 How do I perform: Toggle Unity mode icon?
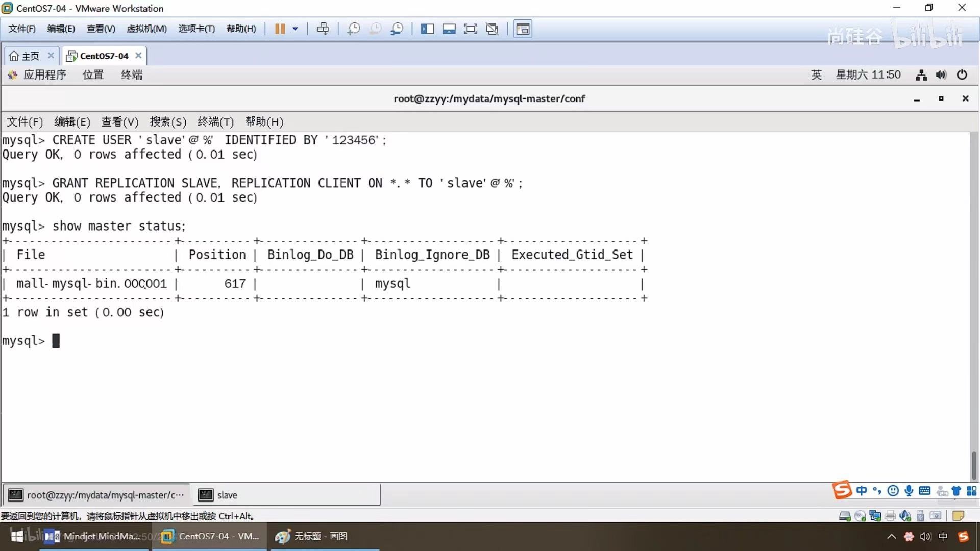(492, 29)
